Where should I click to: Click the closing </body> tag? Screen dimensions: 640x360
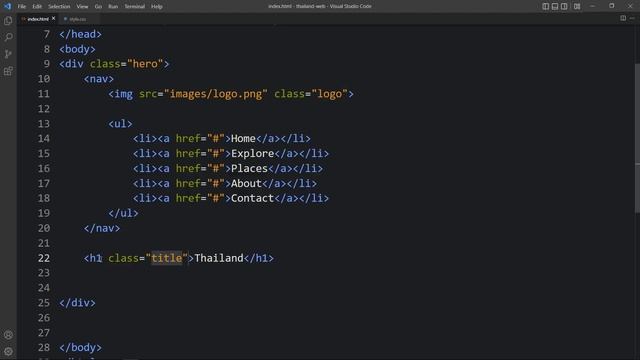[80, 347]
